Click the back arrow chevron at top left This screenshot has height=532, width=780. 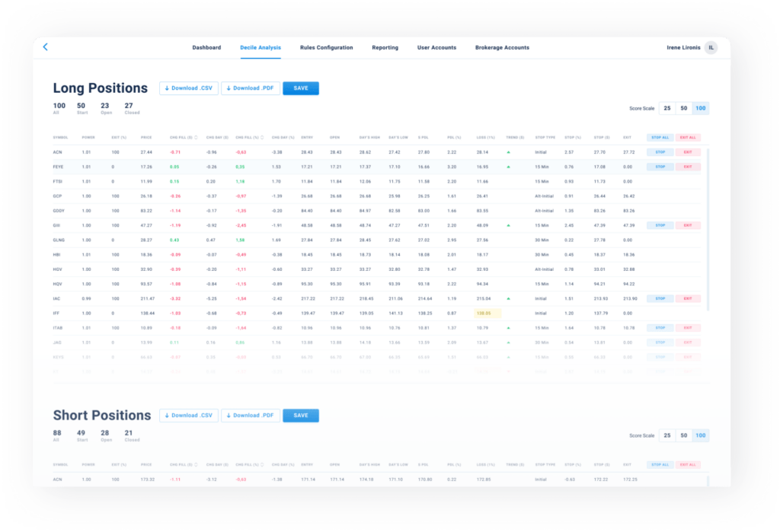[x=45, y=46]
